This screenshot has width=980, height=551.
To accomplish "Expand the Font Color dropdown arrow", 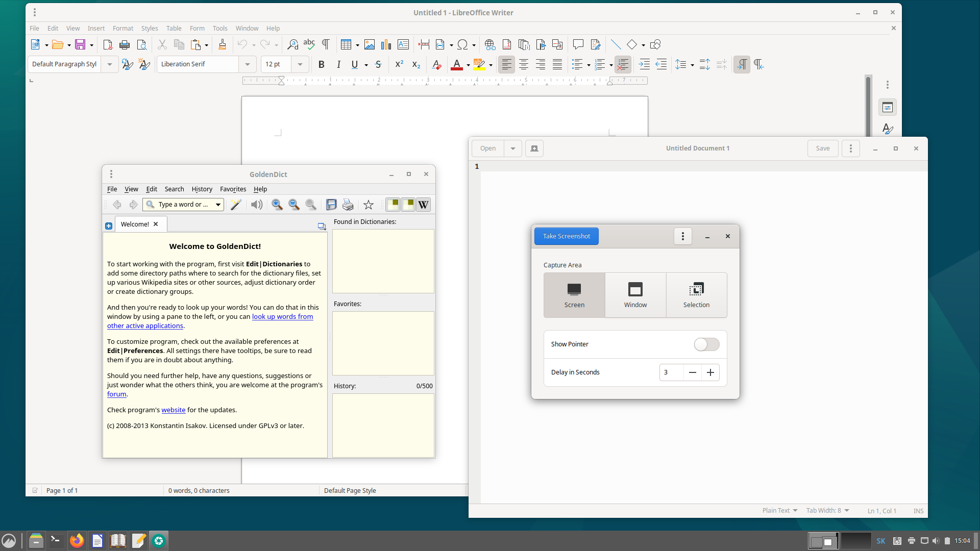I will [x=468, y=64].
